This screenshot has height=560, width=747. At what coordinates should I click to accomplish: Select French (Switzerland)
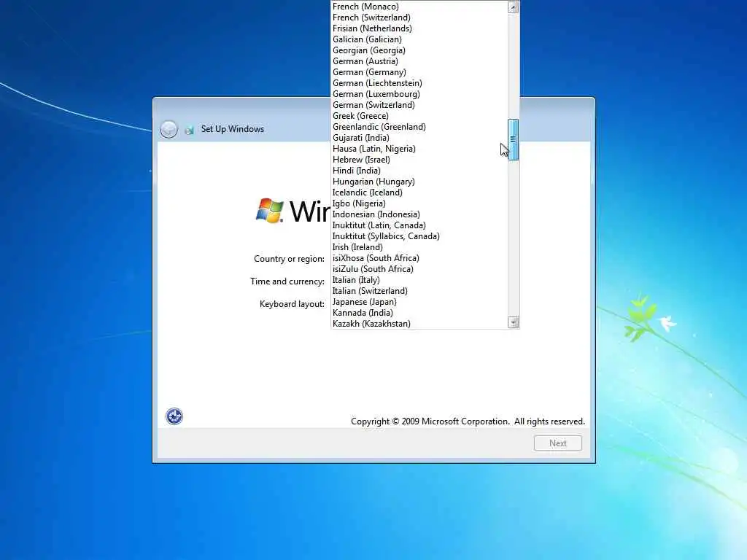coord(419,17)
